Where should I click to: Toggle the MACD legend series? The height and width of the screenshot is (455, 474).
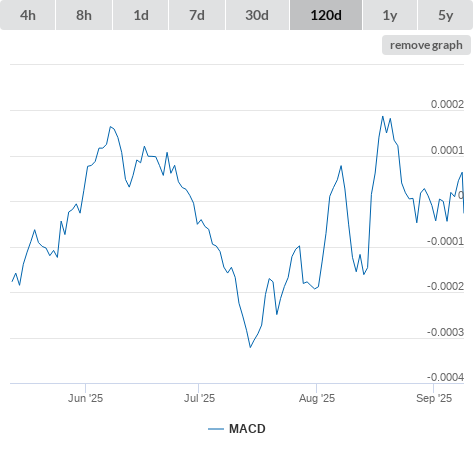(247, 429)
